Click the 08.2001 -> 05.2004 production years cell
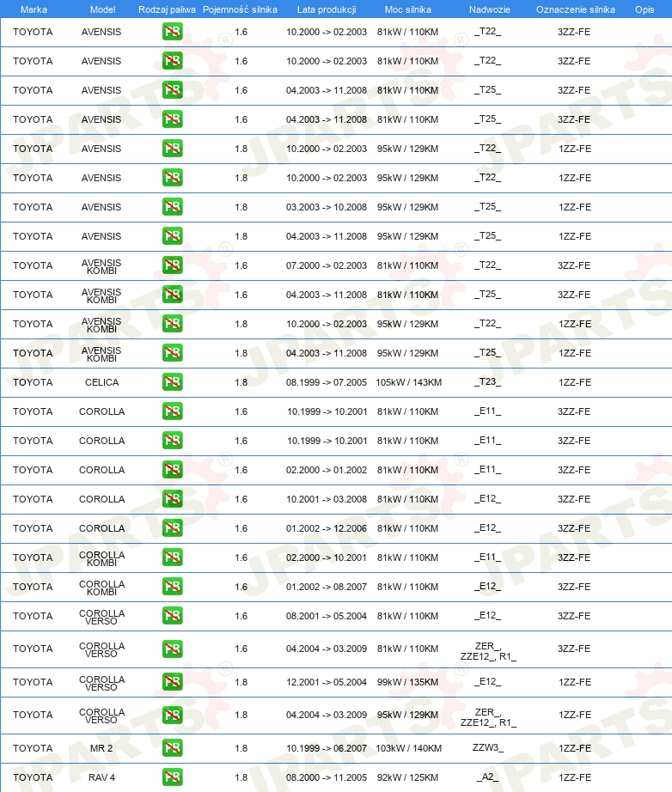The width and height of the screenshot is (672, 792). point(327,616)
